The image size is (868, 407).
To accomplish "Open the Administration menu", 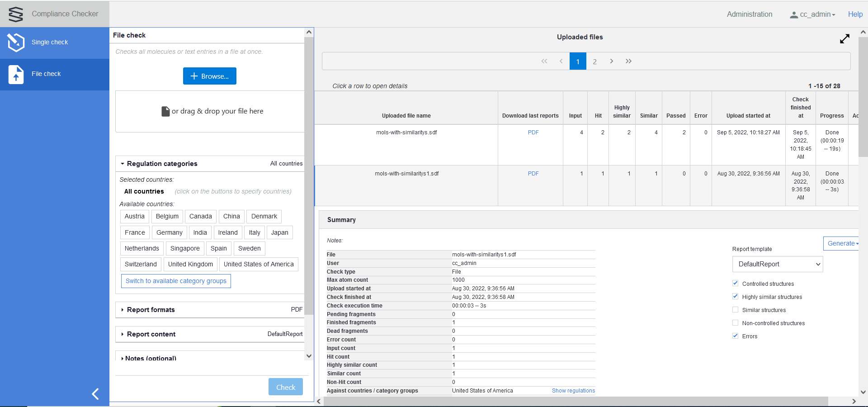I will (749, 14).
